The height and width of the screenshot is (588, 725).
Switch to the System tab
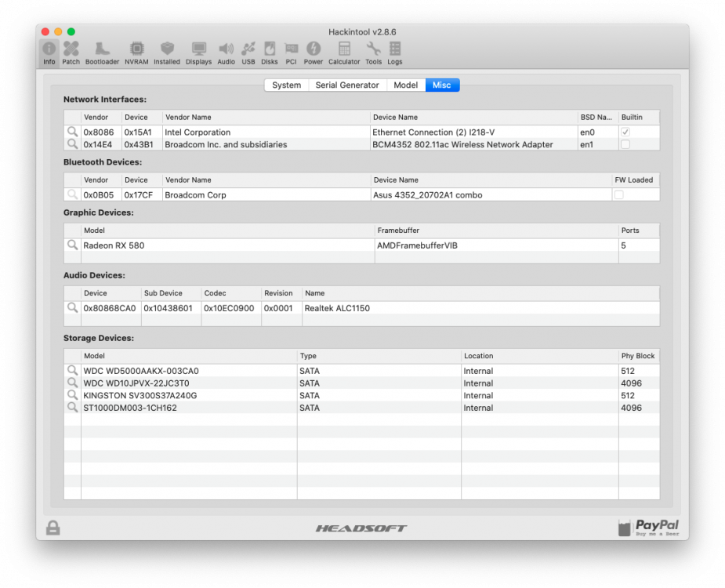[286, 85]
